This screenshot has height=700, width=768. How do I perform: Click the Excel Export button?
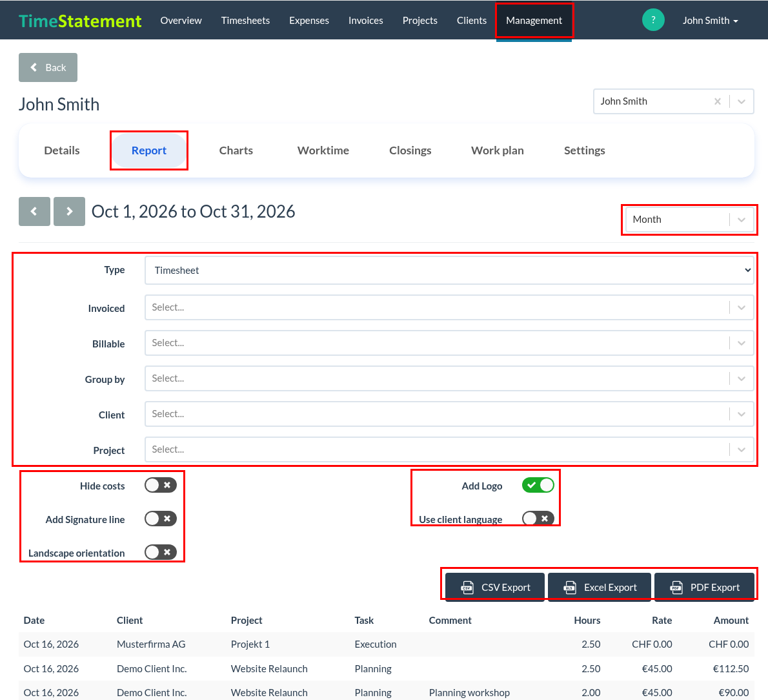point(600,587)
